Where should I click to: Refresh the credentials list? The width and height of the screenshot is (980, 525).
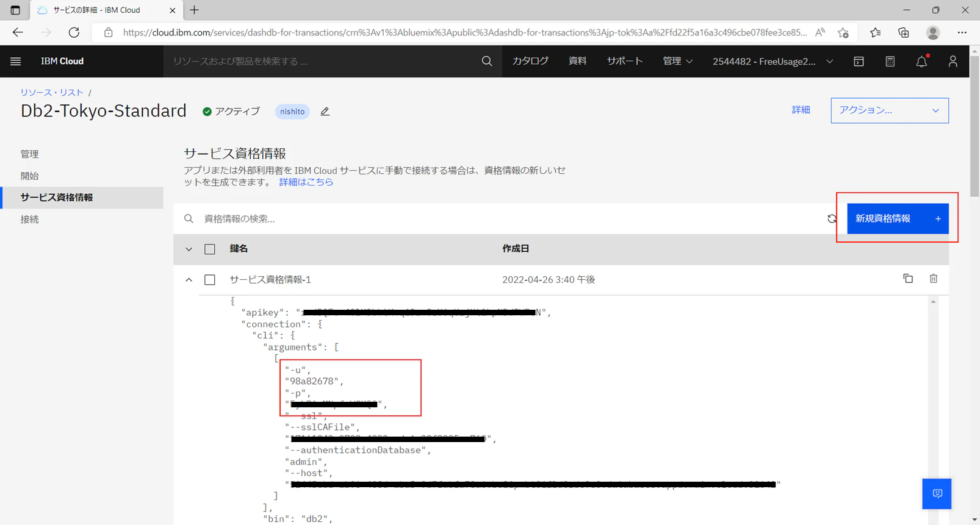tap(832, 219)
